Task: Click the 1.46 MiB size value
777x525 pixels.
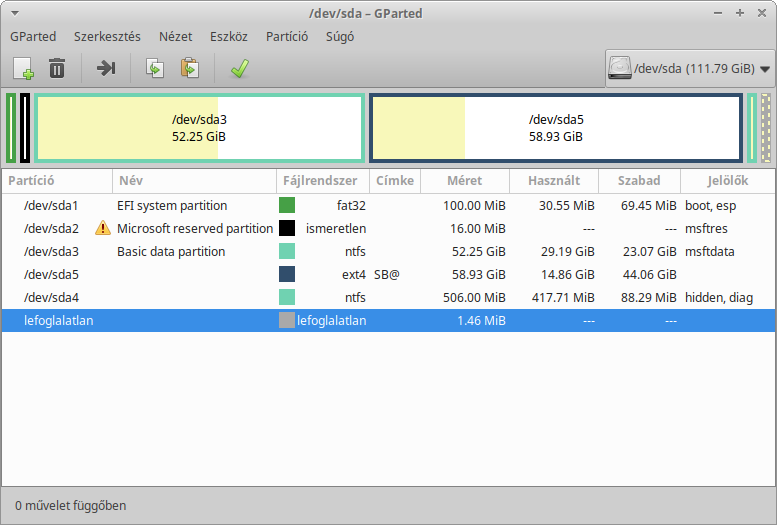Action: click(481, 320)
